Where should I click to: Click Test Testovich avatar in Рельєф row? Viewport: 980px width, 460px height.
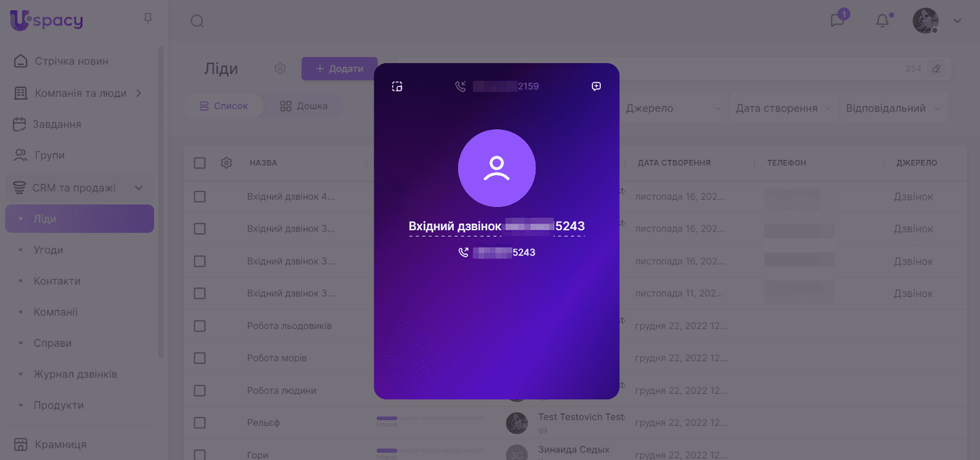coord(517,423)
